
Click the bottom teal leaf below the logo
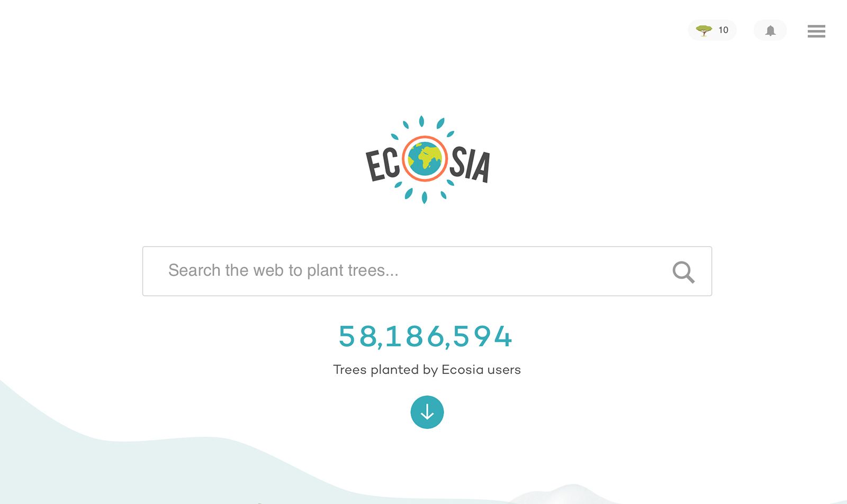pyautogui.click(x=424, y=197)
